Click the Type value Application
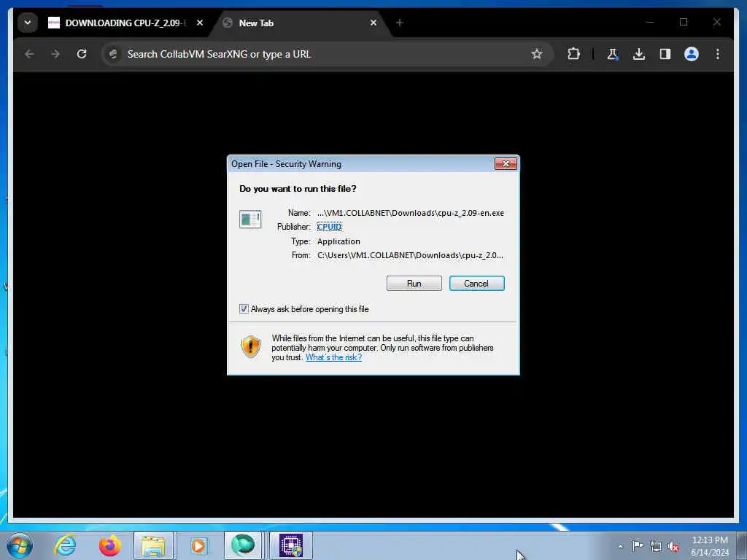The image size is (747, 560). click(x=338, y=241)
